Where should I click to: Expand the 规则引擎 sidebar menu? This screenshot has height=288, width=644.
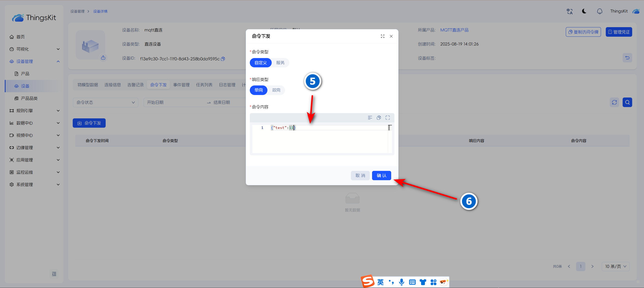[34, 111]
